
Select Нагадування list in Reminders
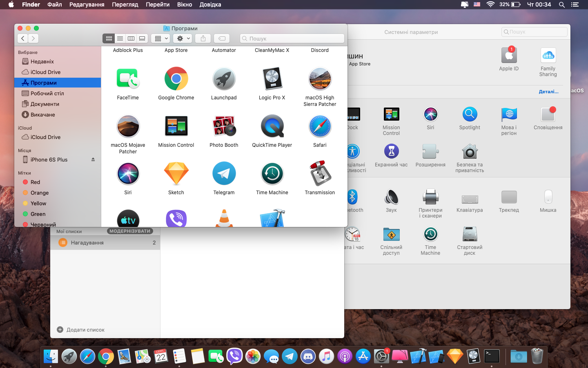tap(105, 242)
